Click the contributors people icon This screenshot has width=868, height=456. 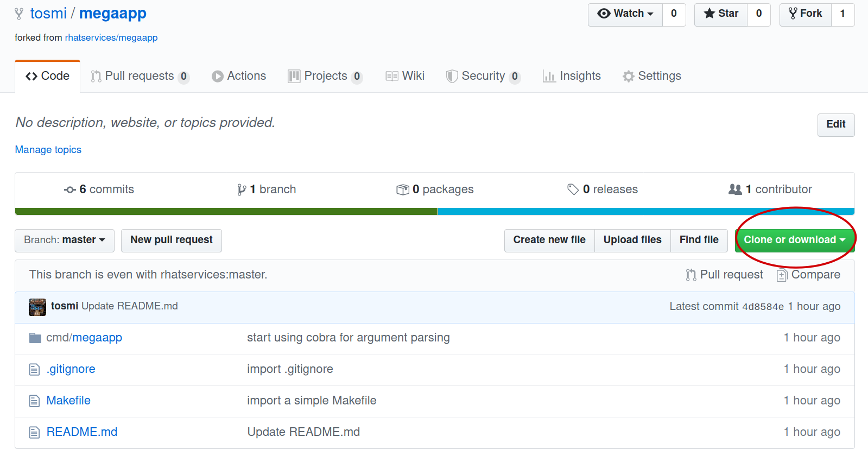(735, 189)
